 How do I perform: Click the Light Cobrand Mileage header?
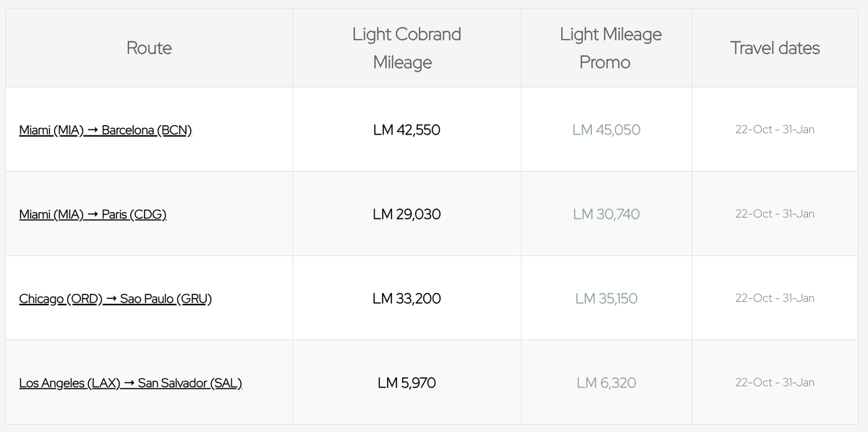point(407,48)
